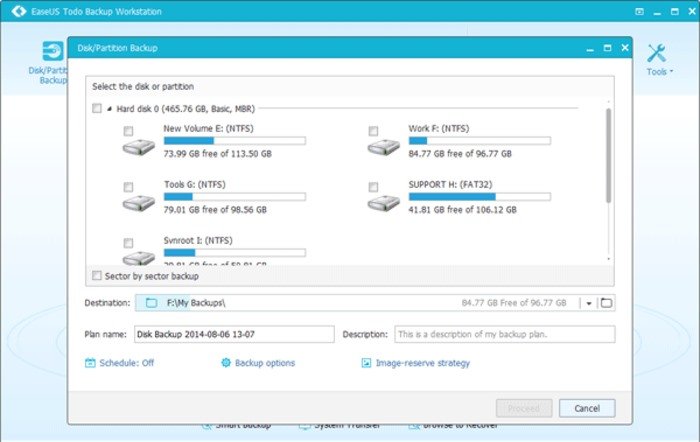
Task: Click the Image-reserve strategy icon
Action: coord(366,363)
